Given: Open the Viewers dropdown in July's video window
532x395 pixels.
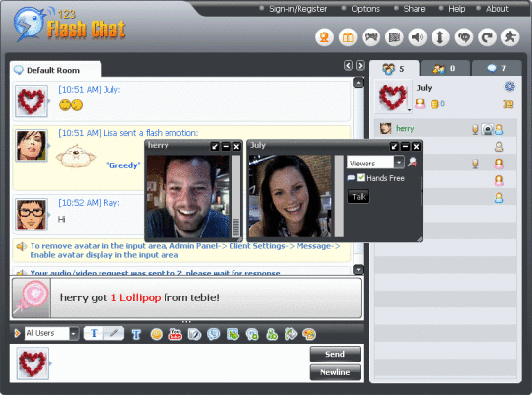Looking at the screenshot, I should point(375,163).
